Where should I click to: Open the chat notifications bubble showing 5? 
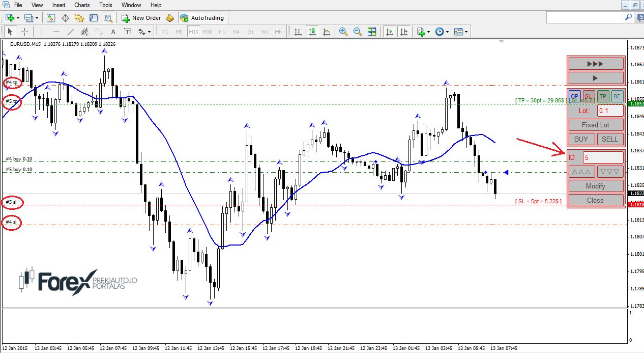(640, 18)
